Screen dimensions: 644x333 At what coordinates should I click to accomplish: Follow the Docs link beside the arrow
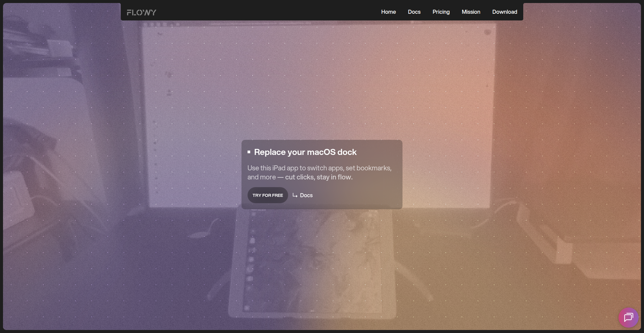point(303,195)
